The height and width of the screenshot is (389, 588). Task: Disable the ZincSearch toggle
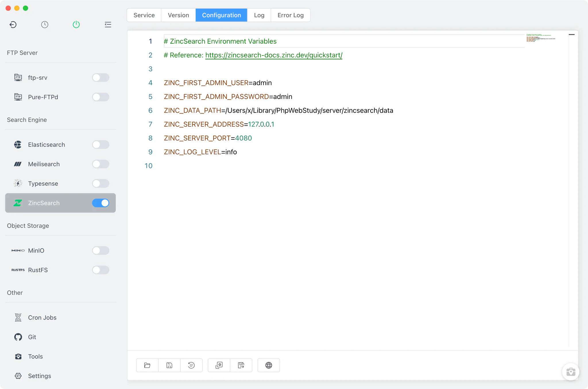[100, 203]
